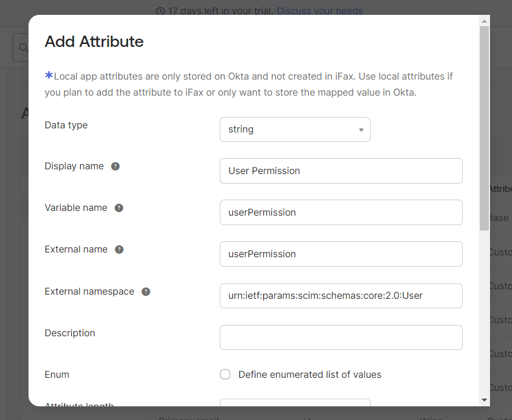
Task: Open the External namespace help icon
Action: [x=146, y=292]
